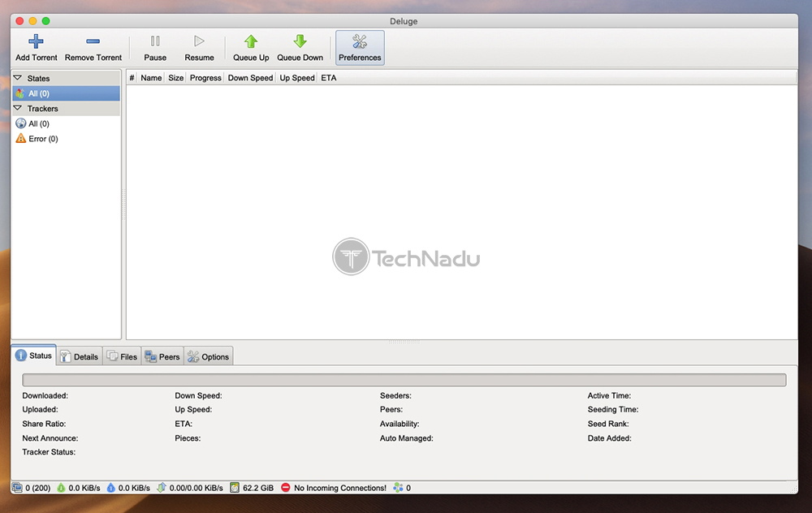Sort by the # column header
The height and width of the screenshot is (513, 812).
tap(132, 78)
